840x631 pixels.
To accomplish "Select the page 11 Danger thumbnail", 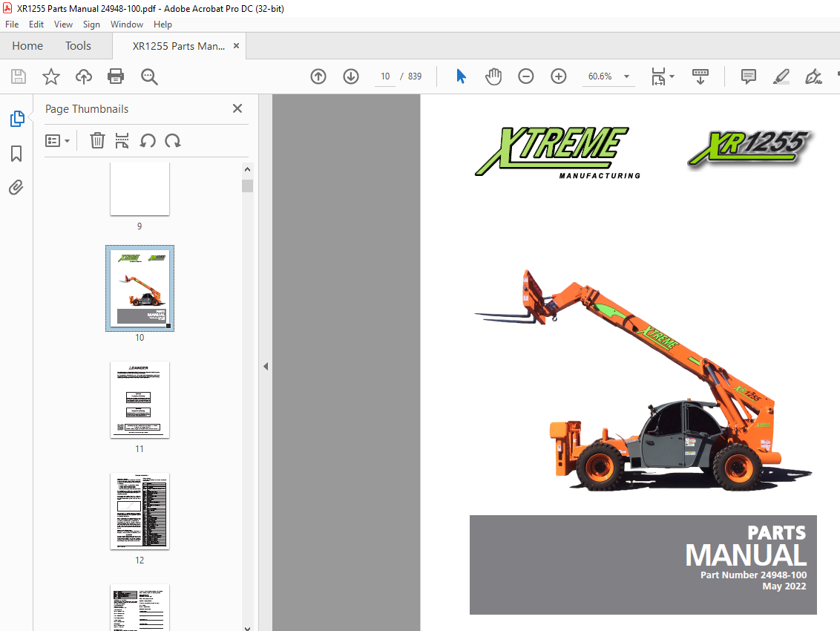I will pyautogui.click(x=140, y=400).
